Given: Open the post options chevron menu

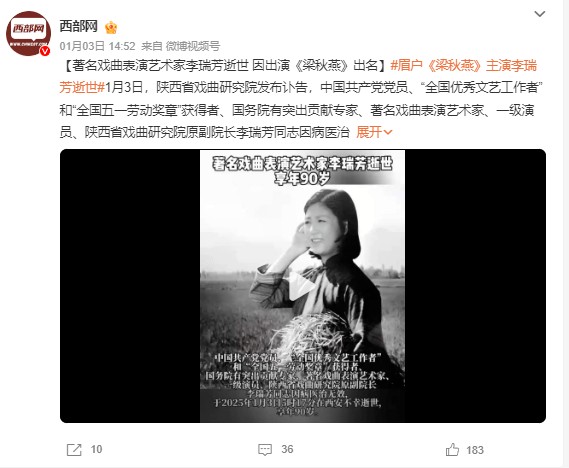Looking at the screenshot, I should 540,14.
